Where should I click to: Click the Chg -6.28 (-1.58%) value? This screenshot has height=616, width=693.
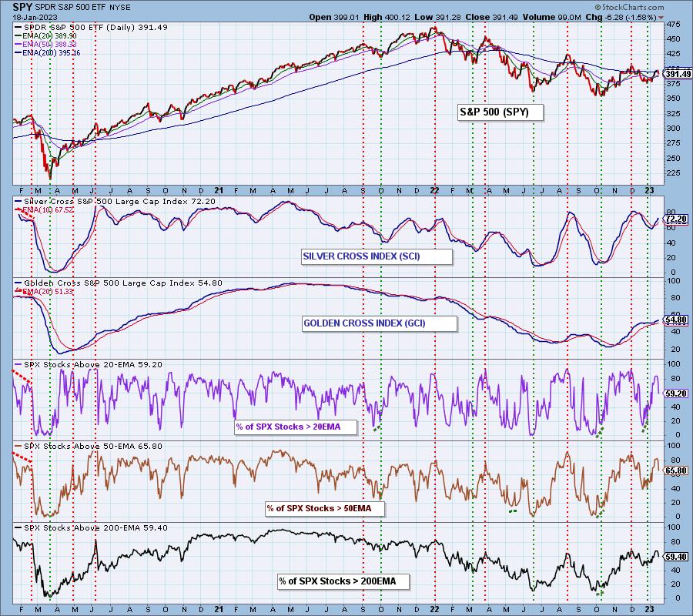tap(621, 17)
